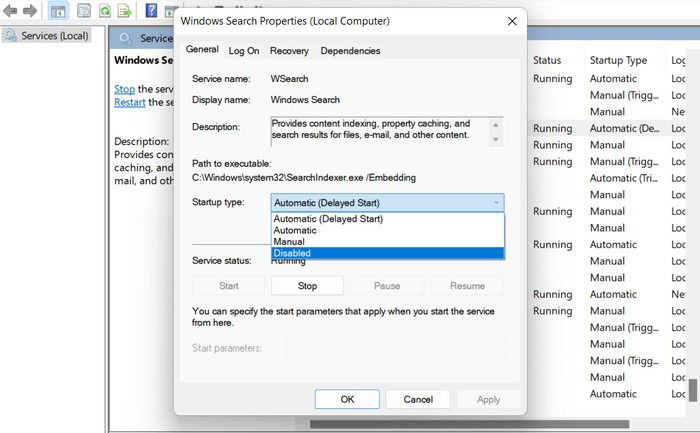The image size is (700, 433).
Task: Click the Description box down scroll arrow
Action: click(x=496, y=140)
